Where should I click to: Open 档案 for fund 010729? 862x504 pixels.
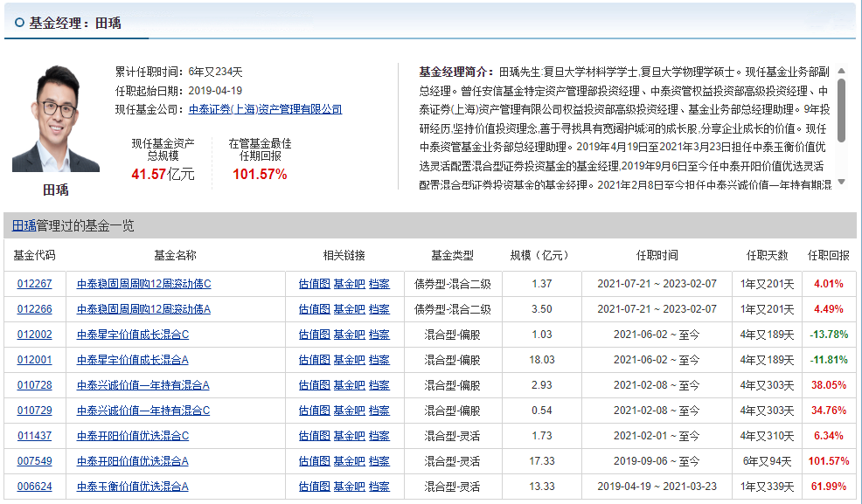(x=379, y=411)
